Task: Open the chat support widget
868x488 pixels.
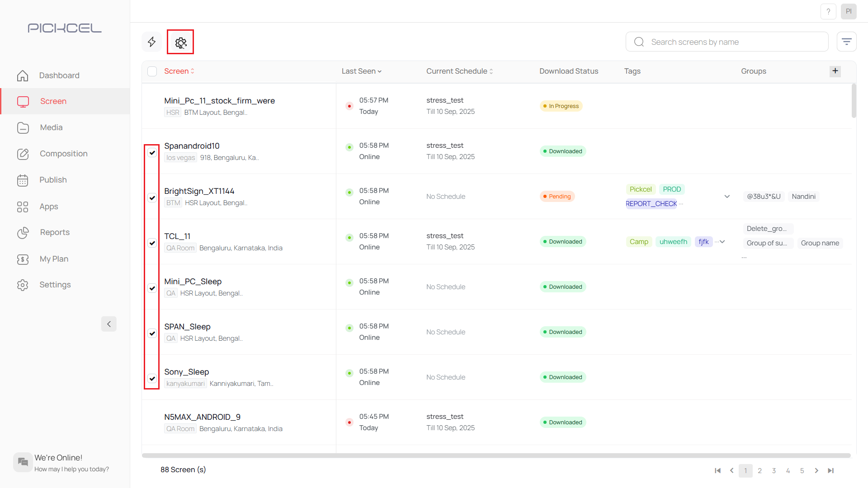Action: (x=23, y=462)
